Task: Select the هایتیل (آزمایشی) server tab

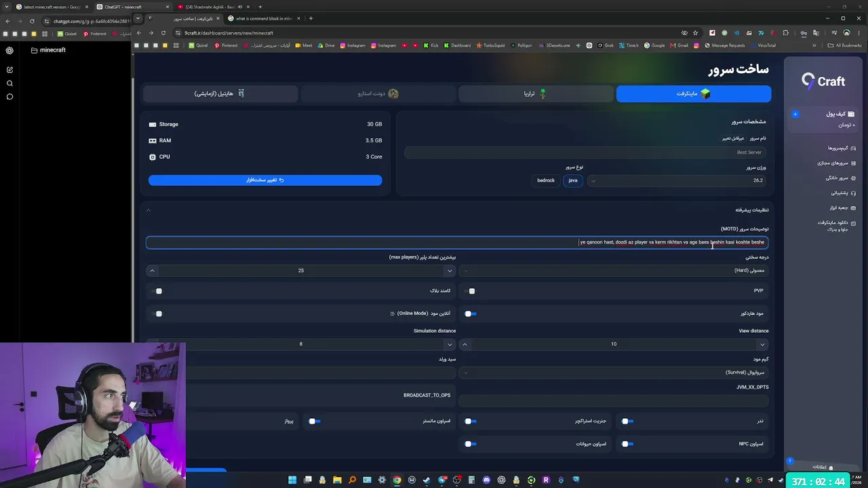Action: 220,94
